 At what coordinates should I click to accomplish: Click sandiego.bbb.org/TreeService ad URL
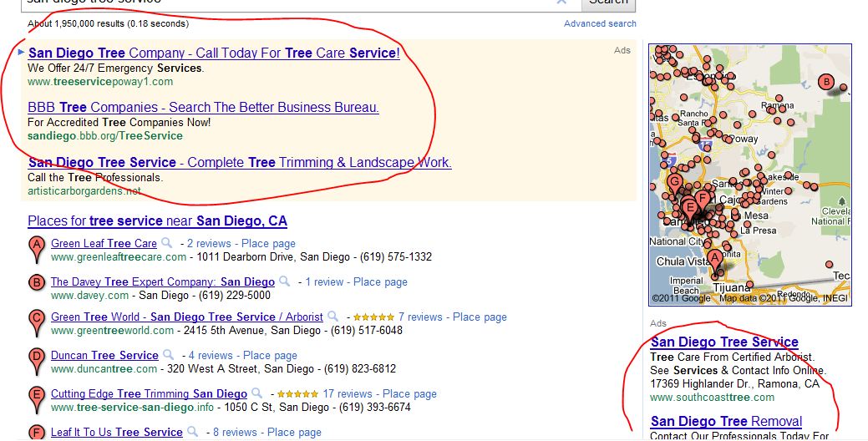pos(105,135)
